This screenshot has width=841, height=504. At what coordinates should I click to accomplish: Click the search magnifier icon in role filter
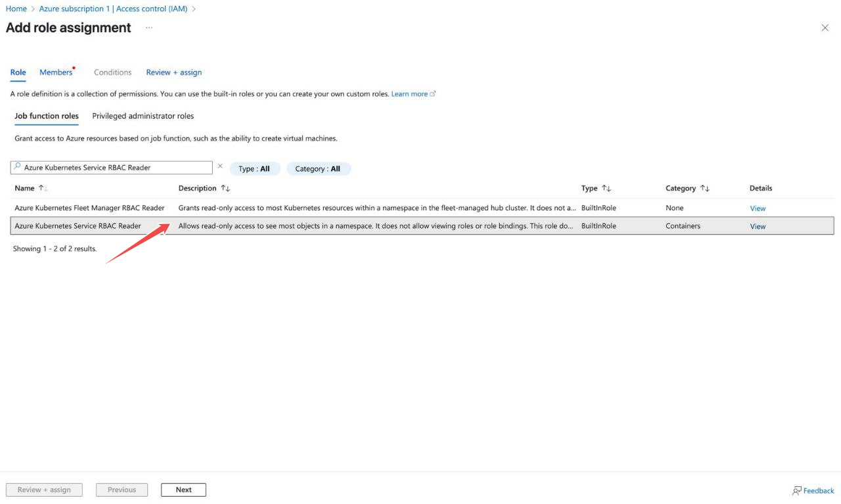click(x=18, y=167)
